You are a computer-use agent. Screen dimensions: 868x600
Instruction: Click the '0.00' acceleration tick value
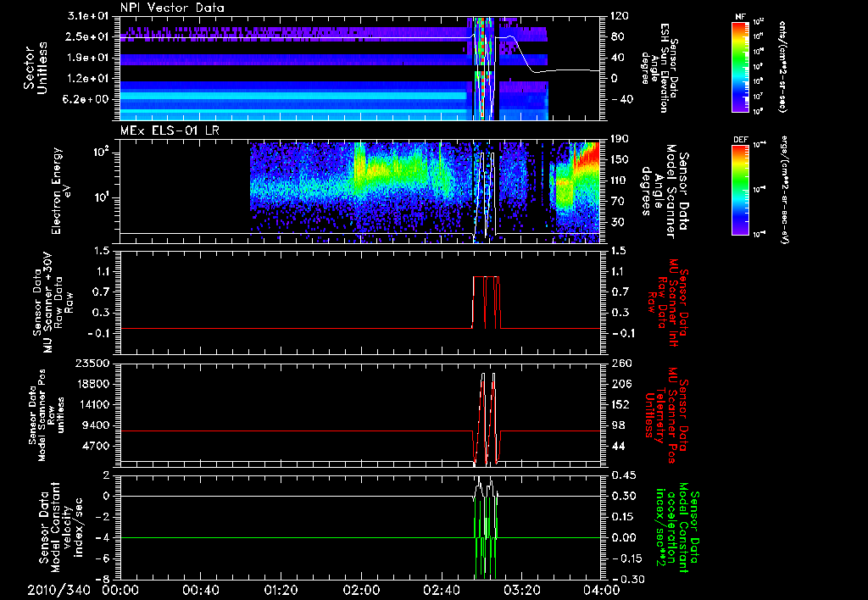(x=623, y=537)
